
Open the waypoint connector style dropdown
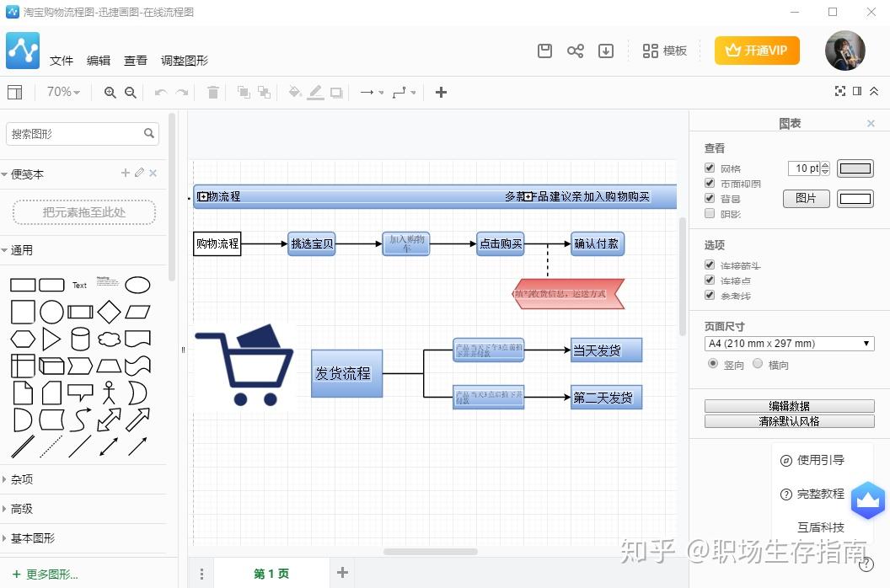pos(405,92)
